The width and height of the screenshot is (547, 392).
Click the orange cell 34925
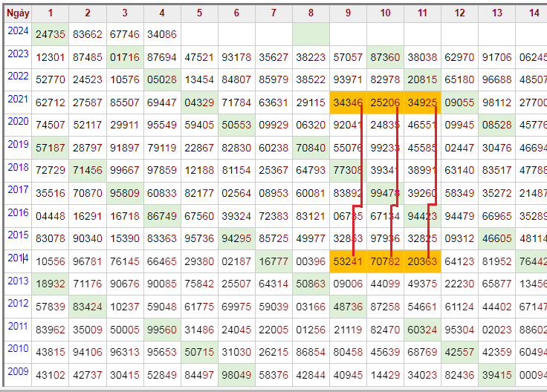click(422, 102)
